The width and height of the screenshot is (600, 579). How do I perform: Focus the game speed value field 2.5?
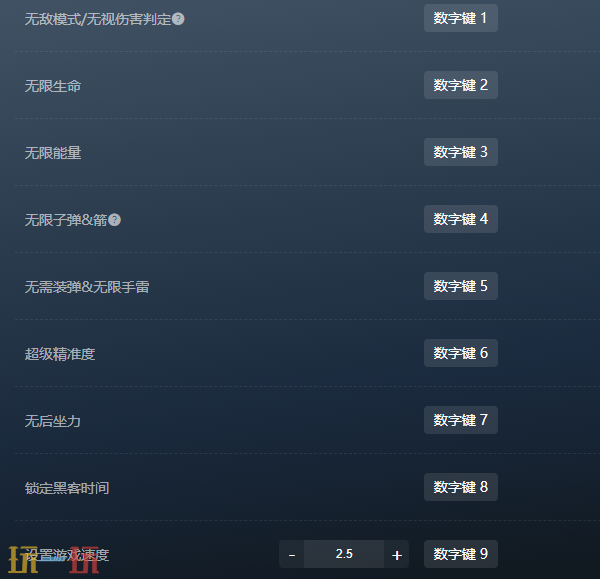(344, 554)
